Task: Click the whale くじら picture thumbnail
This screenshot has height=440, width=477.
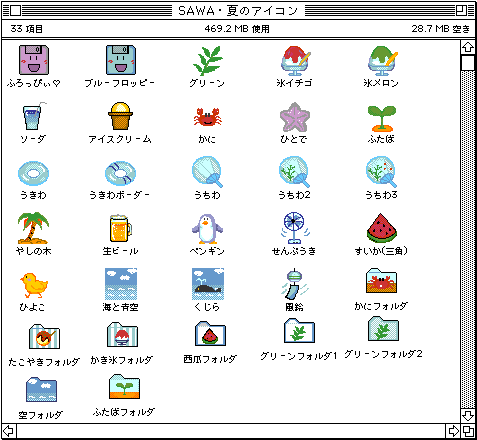Action: coord(208,284)
